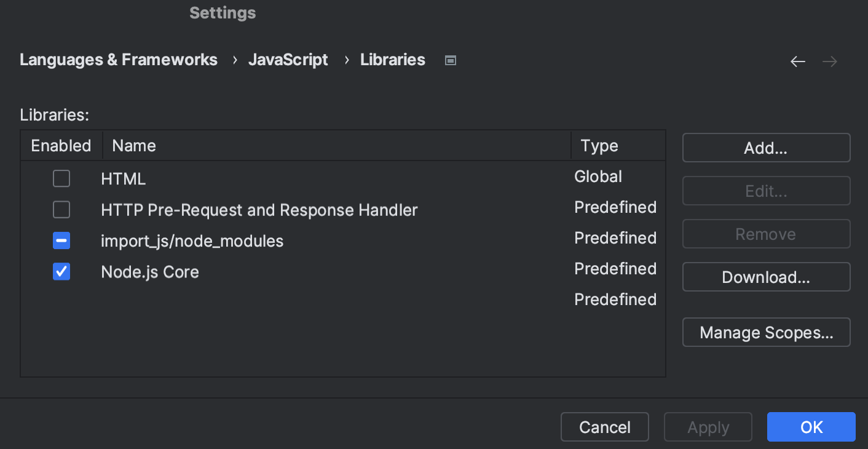
Task: Check HTTP Pre-Request and Response Handler
Action: [x=61, y=209]
